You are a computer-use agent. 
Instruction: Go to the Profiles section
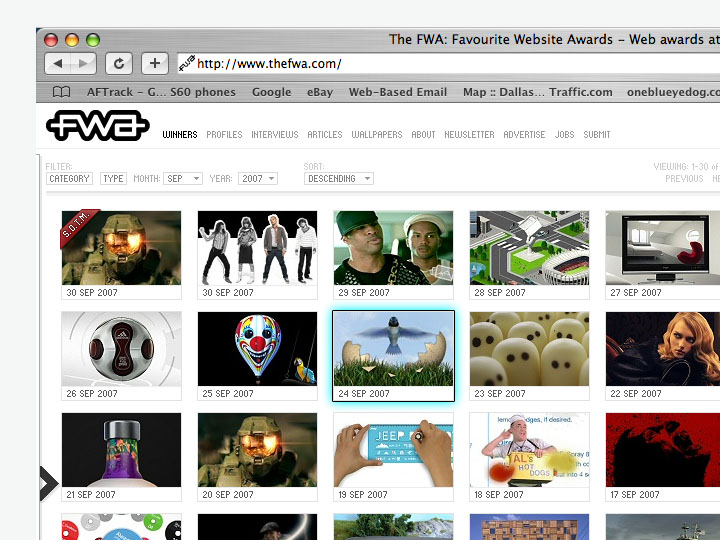coord(224,135)
